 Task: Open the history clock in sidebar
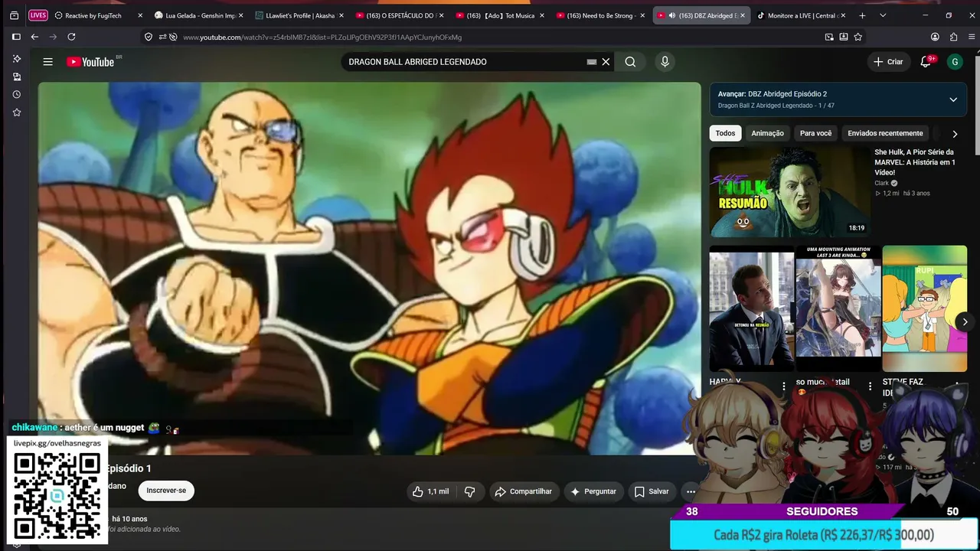point(17,95)
